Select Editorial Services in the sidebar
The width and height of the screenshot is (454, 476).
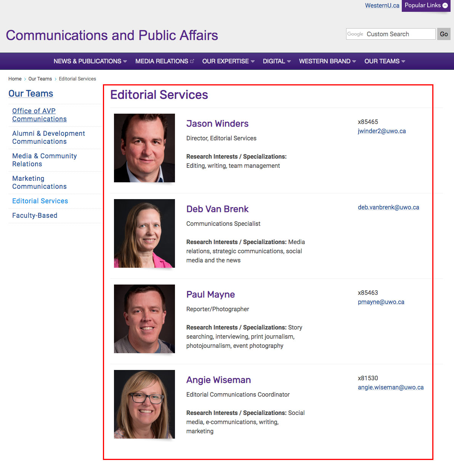tap(40, 201)
